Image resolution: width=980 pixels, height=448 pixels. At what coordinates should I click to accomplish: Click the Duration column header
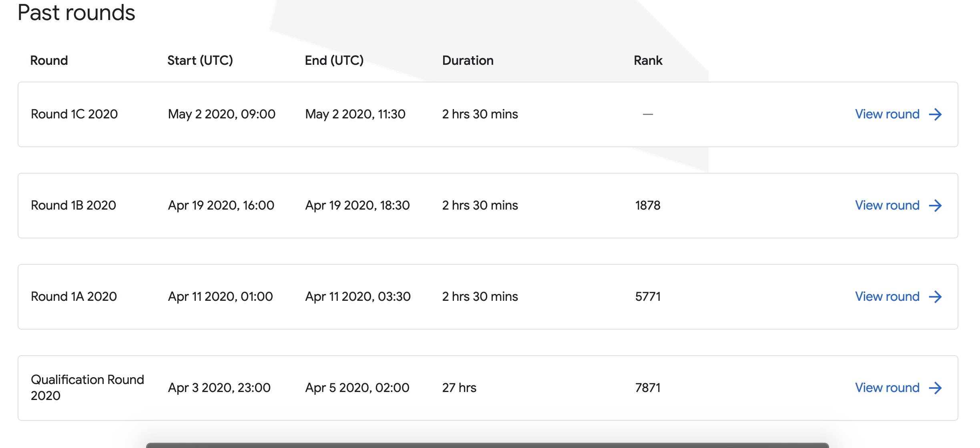pos(468,60)
